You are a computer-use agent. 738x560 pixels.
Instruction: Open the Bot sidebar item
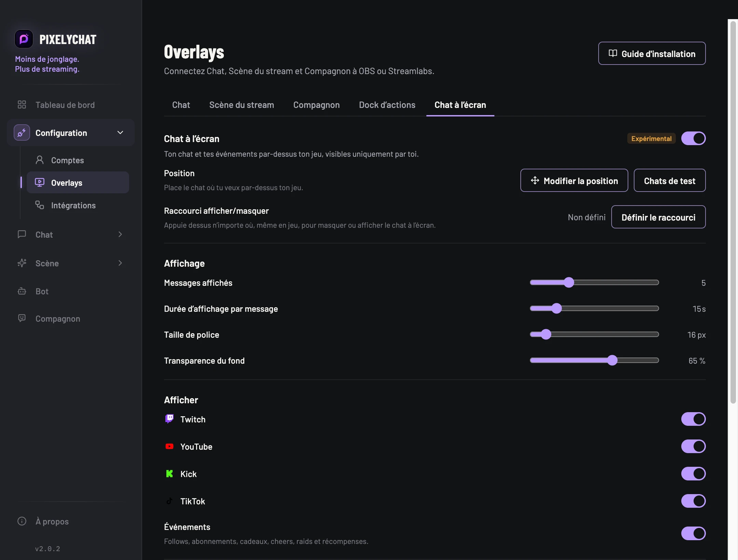(70, 291)
